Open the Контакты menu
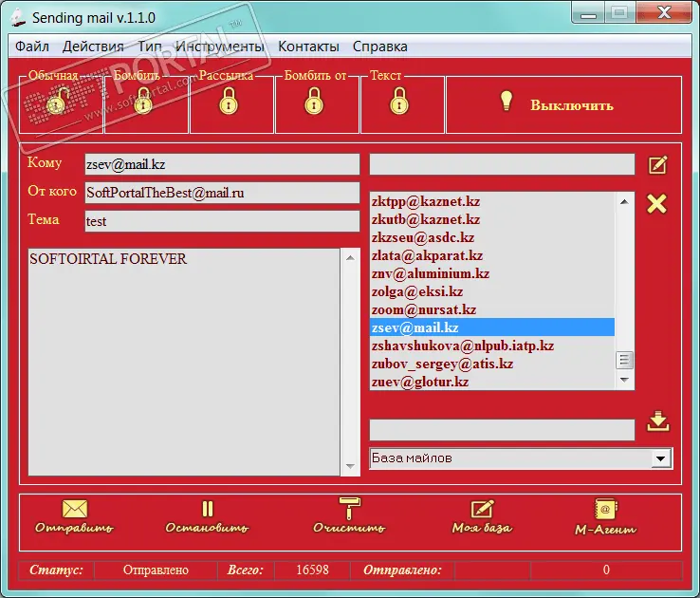 point(308,46)
